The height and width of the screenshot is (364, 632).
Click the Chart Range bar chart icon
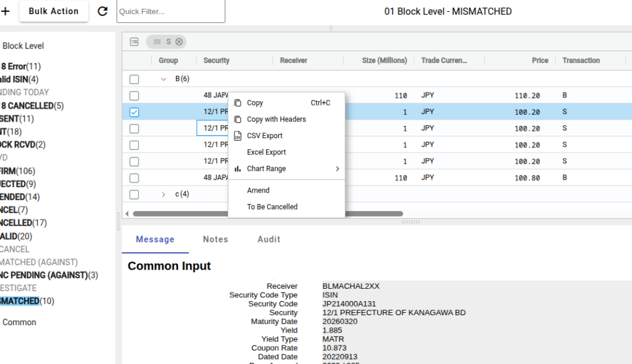tap(238, 168)
